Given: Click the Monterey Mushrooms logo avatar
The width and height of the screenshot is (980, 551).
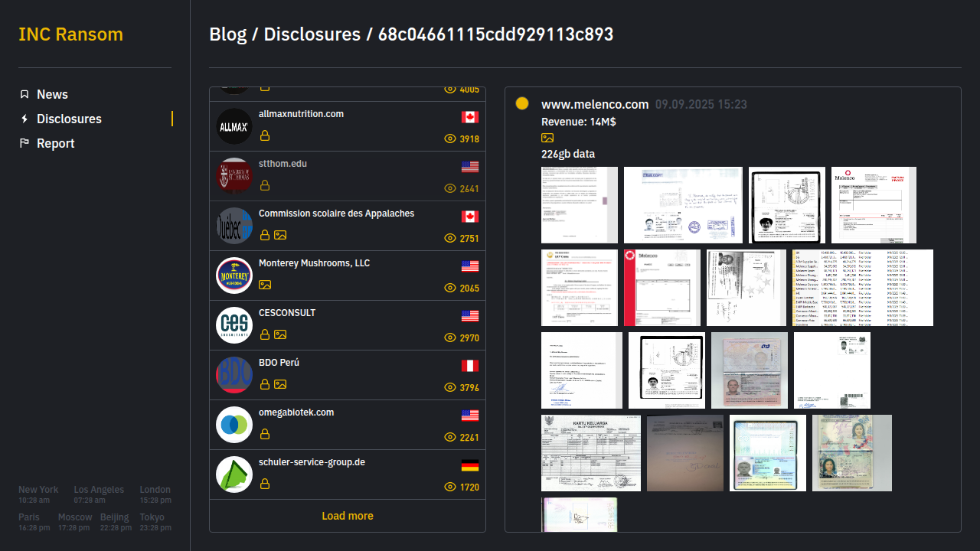Looking at the screenshot, I should point(234,275).
